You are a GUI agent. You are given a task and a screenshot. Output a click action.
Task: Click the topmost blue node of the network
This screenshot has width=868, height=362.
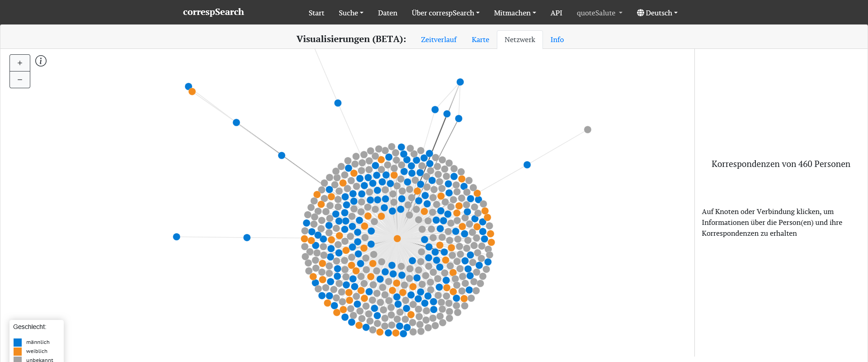click(460, 82)
